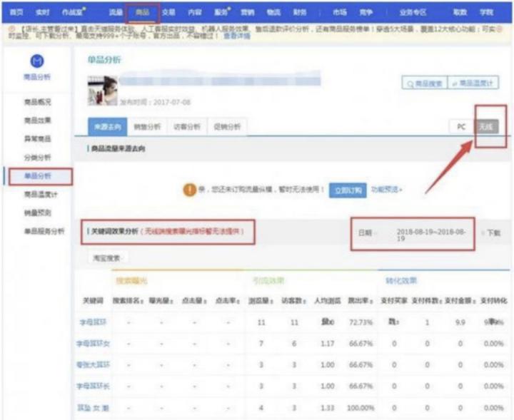
Task: Sort by the 点击率 column
Action: click(228, 300)
